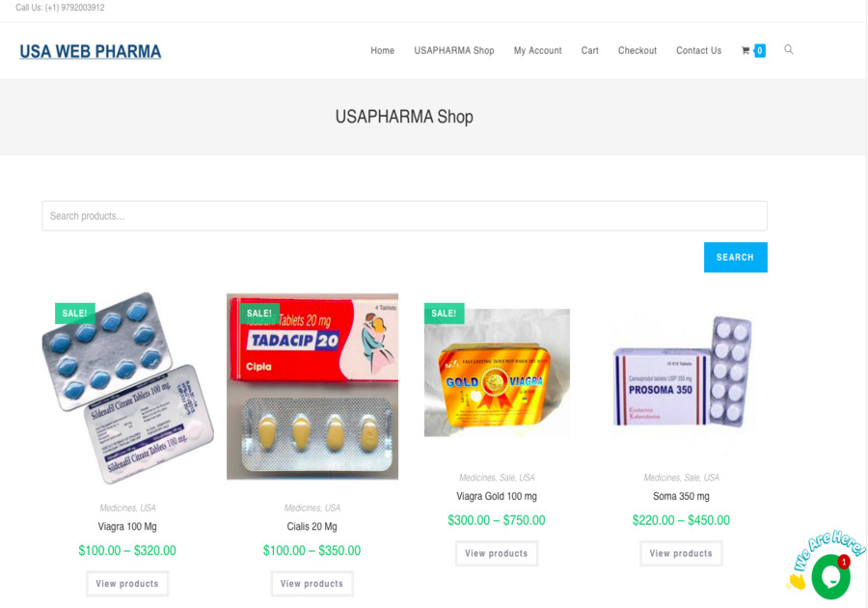
Task: Go to Checkout page
Action: (637, 50)
